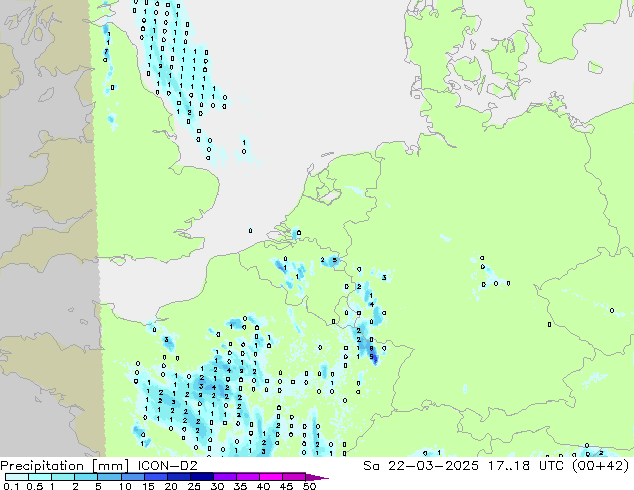
Task: Click the 0.1–0.5 mm legend color swatch
Action: point(17,477)
